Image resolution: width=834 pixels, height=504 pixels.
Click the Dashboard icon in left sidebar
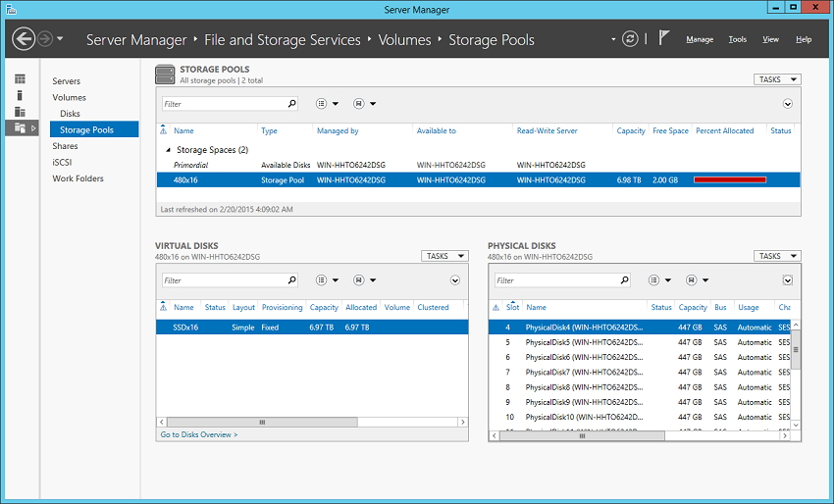coord(21,79)
